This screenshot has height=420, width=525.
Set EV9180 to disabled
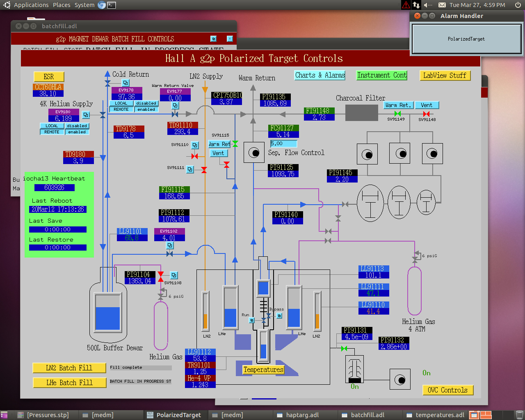point(77,126)
